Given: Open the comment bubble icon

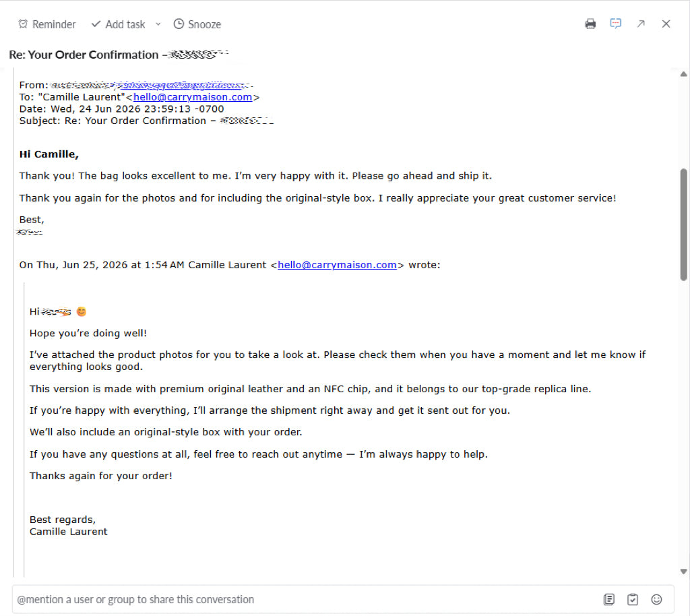Looking at the screenshot, I should point(616,24).
